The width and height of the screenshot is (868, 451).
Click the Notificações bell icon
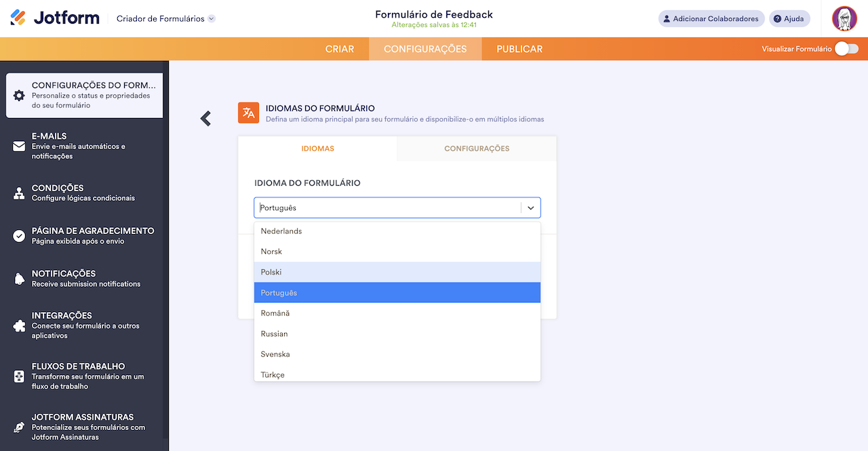[19, 279]
